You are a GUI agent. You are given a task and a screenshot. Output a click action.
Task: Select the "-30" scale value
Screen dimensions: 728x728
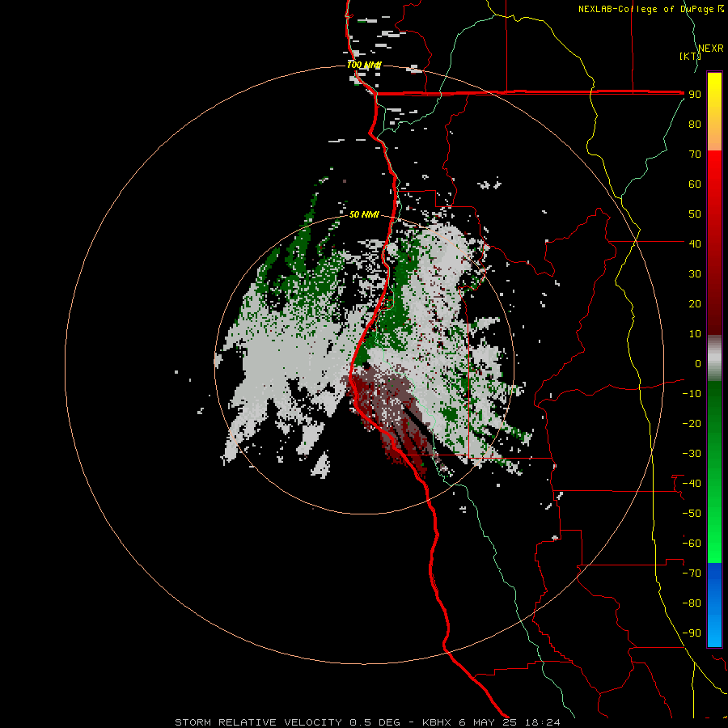692,454
